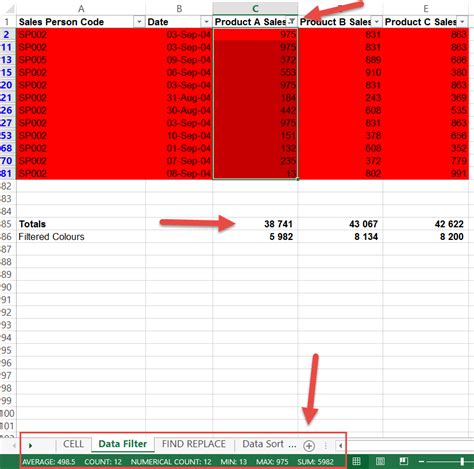Click COUNT: 12 in the status bar

tap(103, 462)
